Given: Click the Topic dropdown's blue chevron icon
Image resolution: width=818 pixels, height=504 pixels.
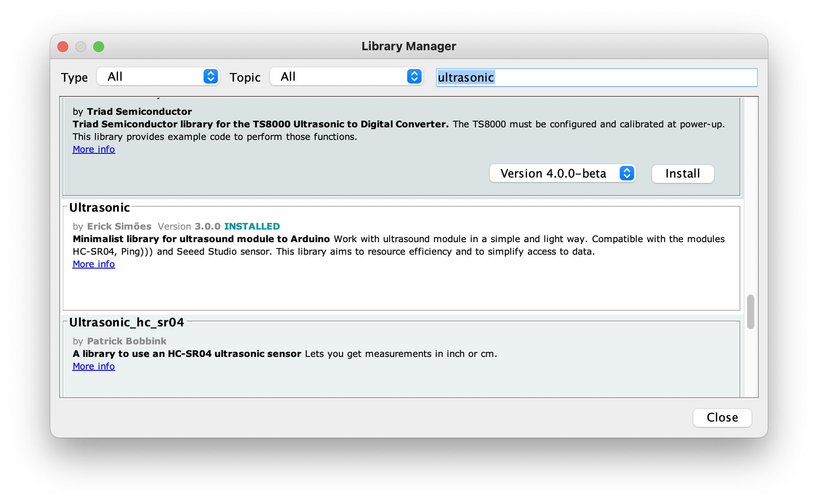Looking at the screenshot, I should click(x=413, y=77).
